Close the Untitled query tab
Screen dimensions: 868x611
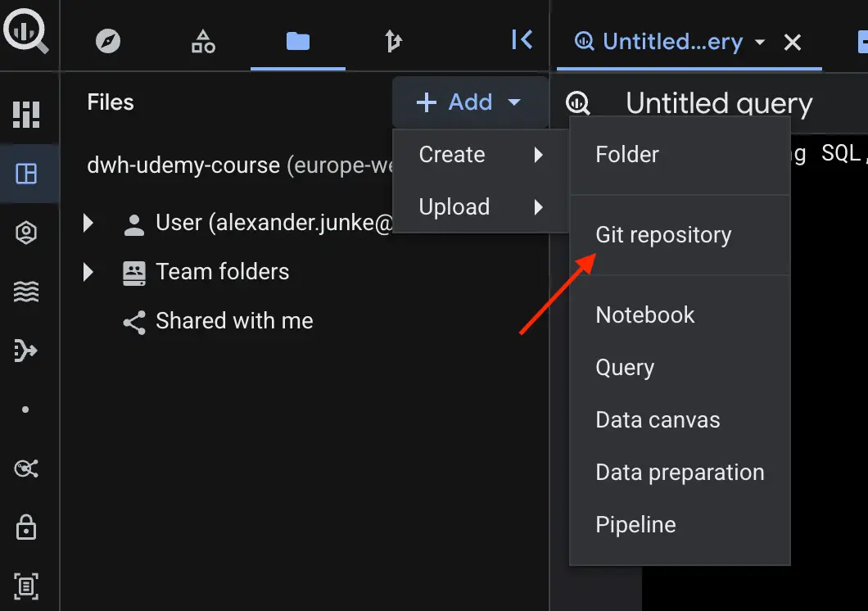[x=793, y=42]
